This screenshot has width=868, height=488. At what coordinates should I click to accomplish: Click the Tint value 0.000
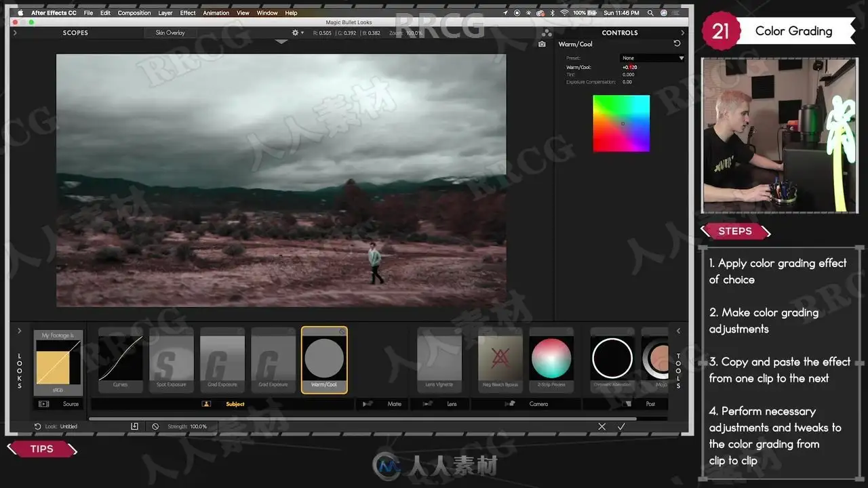pyautogui.click(x=628, y=75)
